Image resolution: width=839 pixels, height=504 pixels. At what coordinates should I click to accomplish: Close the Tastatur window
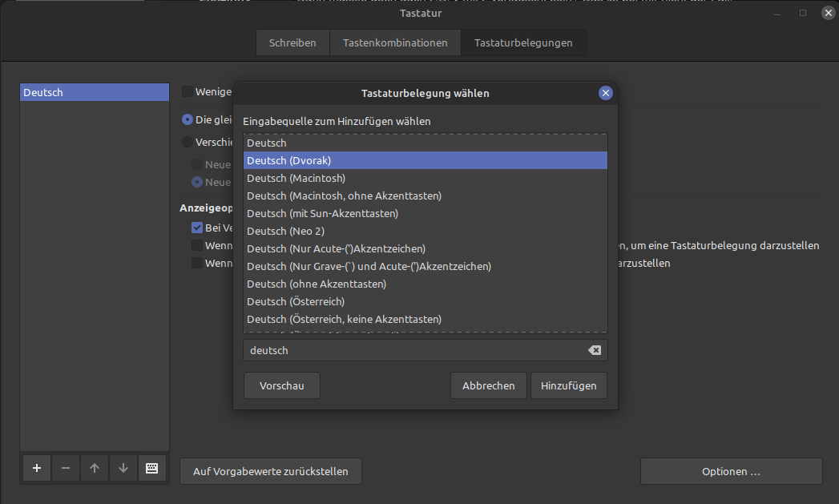tap(829, 13)
